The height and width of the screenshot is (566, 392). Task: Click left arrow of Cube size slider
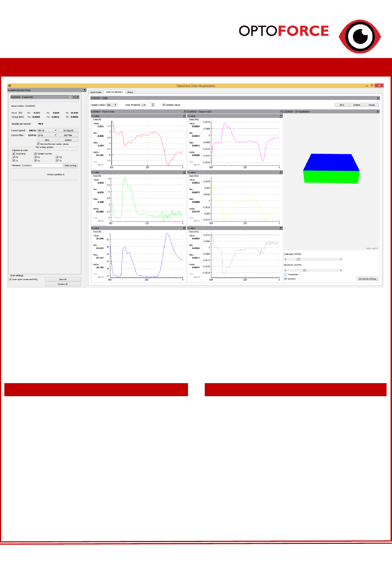coord(286,259)
